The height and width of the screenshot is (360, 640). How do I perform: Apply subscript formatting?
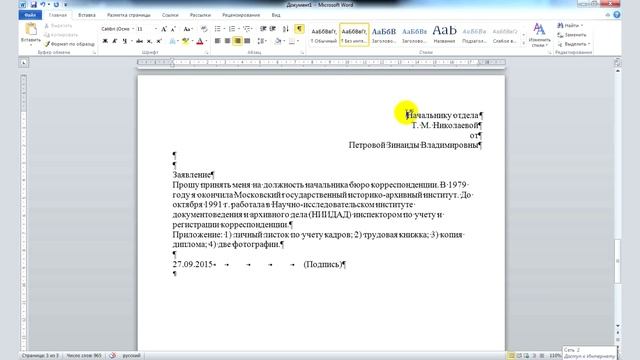tap(149, 41)
